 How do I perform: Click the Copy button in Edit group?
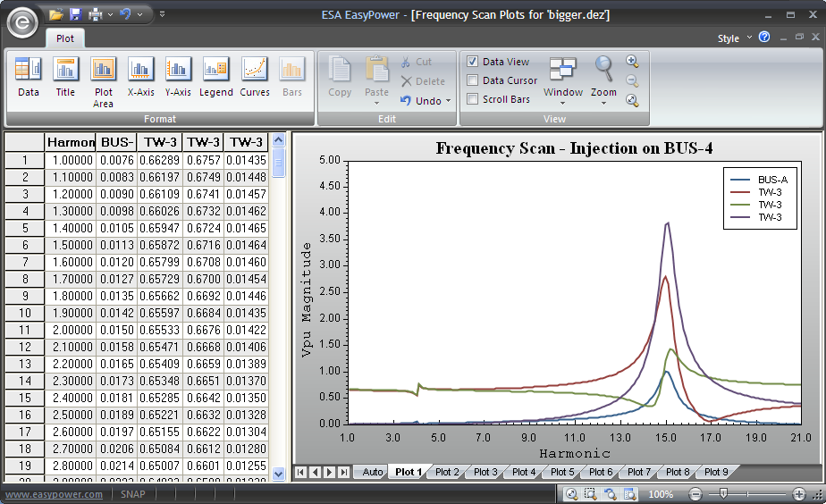pyautogui.click(x=340, y=78)
